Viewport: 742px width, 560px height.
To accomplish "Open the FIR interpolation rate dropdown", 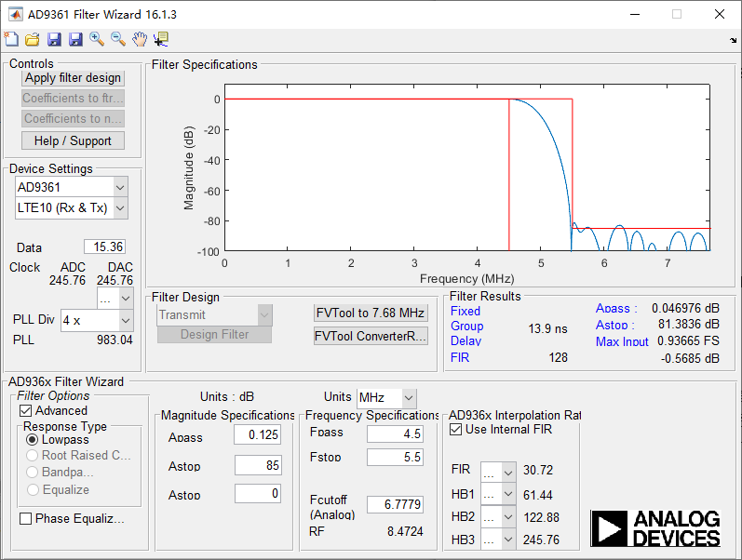I will tap(498, 472).
